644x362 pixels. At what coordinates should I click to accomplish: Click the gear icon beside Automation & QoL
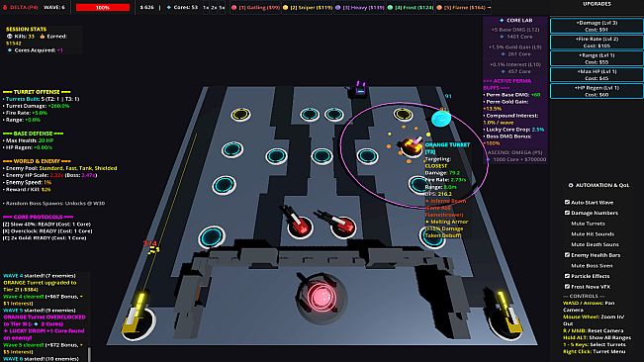coord(571,185)
